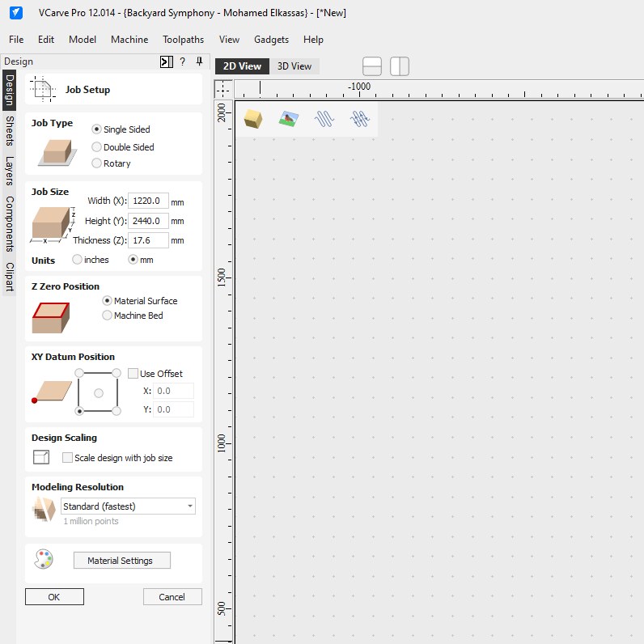Select bottom-right XY datum corner

pyautogui.click(x=117, y=411)
